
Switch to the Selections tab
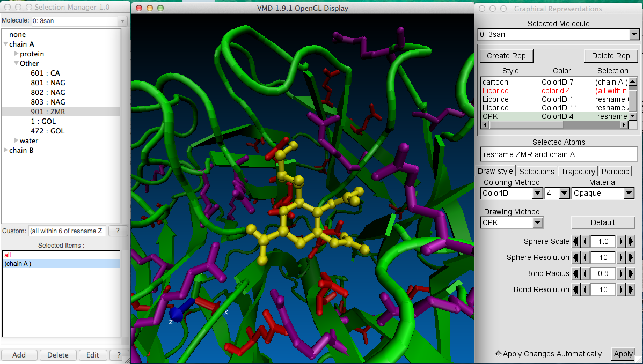[537, 172]
